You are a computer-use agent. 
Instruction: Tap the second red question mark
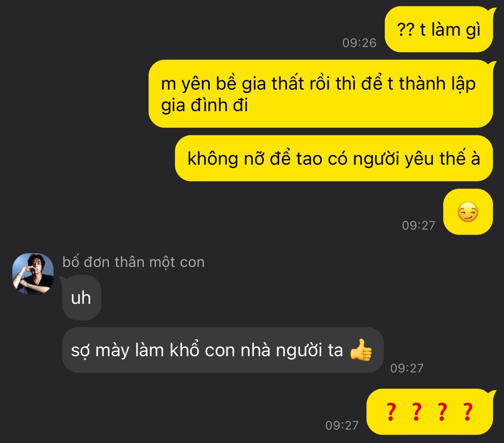[416, 412]
